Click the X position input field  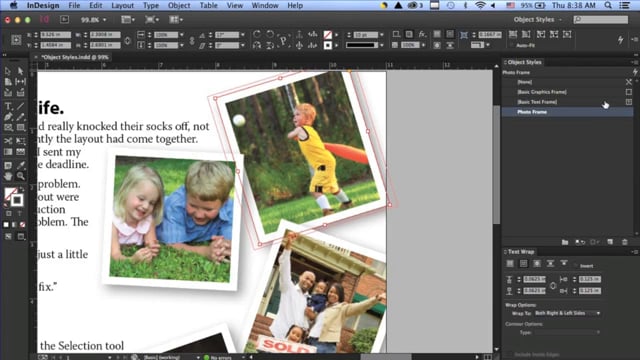56,35
